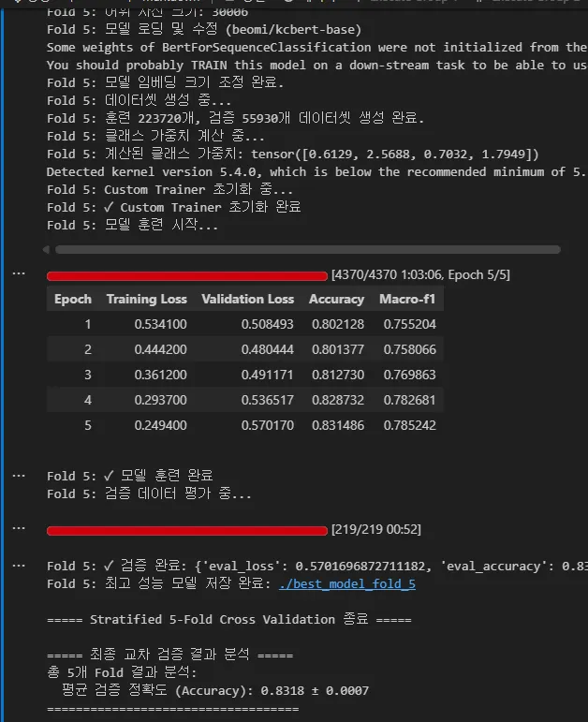Click the '모델 훈련 시작...' log line
Image resolution: width=588 pixels, height=722 pixels.
point(132,225)
